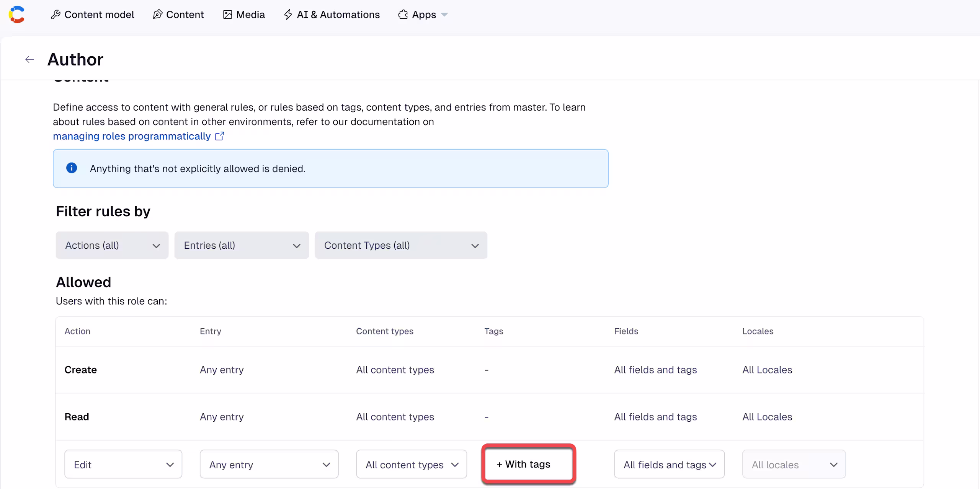Click external link icon after managing roles programmatically
Image resolution: width=980 pixels, height=489 pixels.
click(220, 136)
